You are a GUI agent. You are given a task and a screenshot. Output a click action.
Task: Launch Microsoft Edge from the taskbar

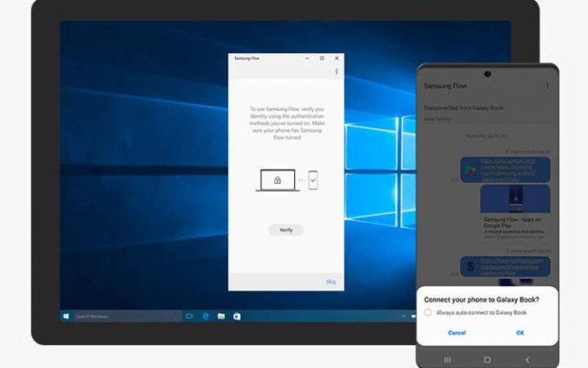tap(205, 316)
